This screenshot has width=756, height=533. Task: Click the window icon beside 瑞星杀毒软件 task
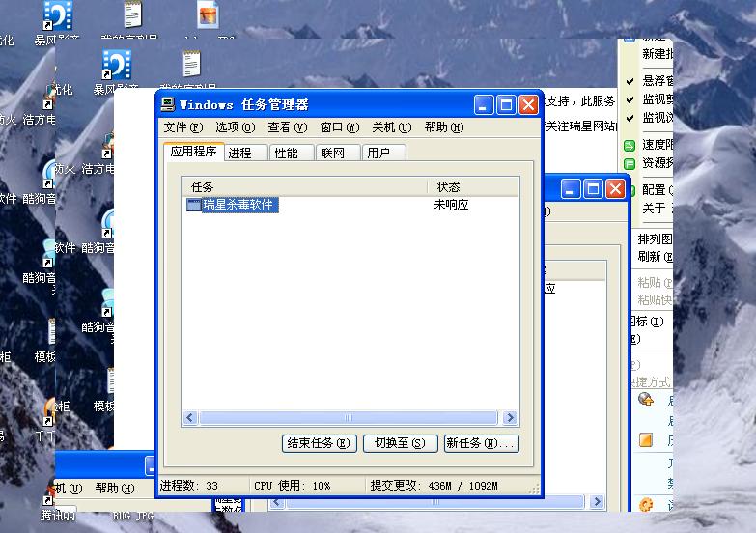tap(193, 205)
